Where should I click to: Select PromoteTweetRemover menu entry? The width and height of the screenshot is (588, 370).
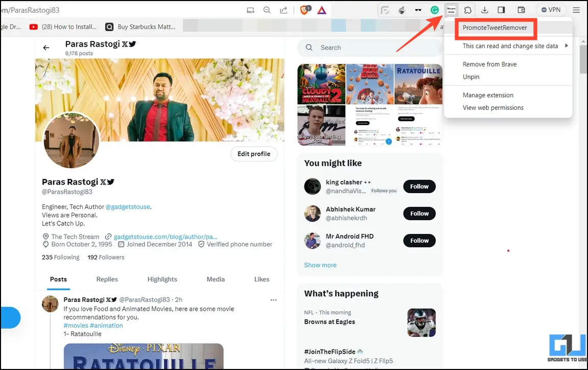click(x=495, y=28)
